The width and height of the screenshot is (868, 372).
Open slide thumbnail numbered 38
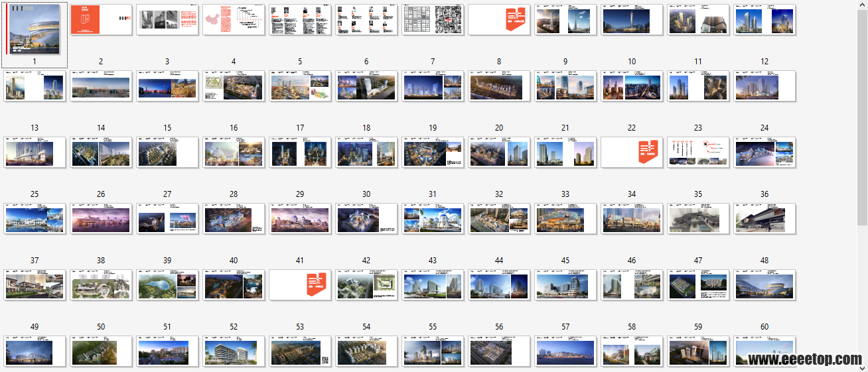[101, 219]
